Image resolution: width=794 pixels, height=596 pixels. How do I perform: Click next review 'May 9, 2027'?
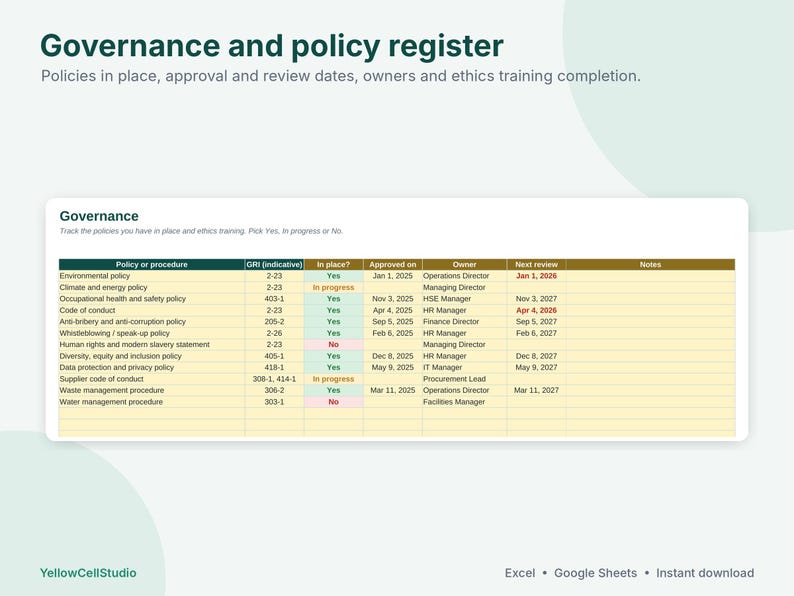tap(537, 368)
